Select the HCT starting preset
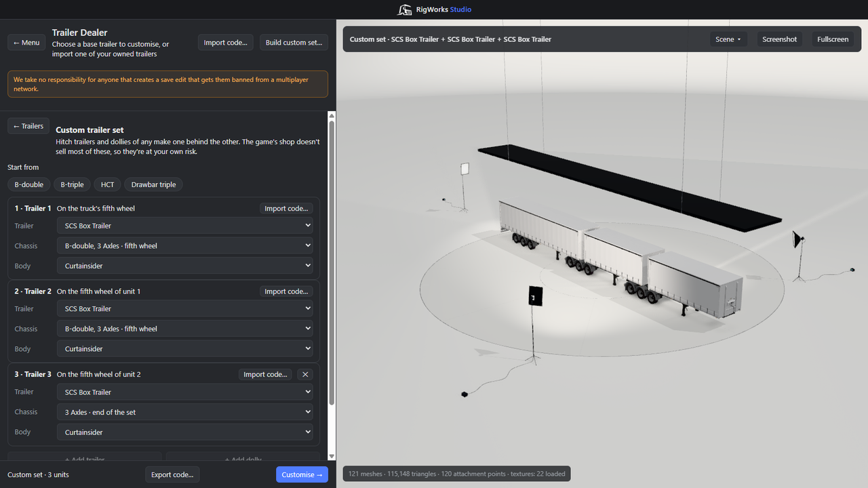Screen dimensions: 868x488 click(x=108, y=184)
